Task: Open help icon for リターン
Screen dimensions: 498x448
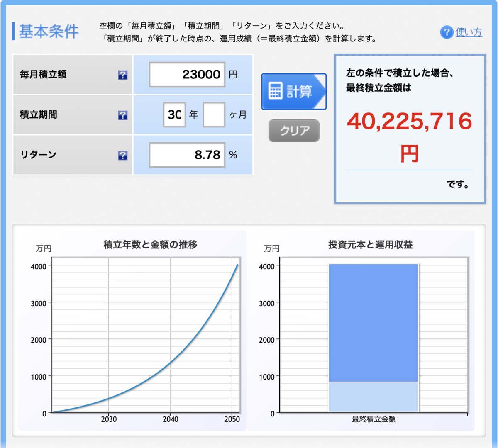Action: click(x=123, y=156)
